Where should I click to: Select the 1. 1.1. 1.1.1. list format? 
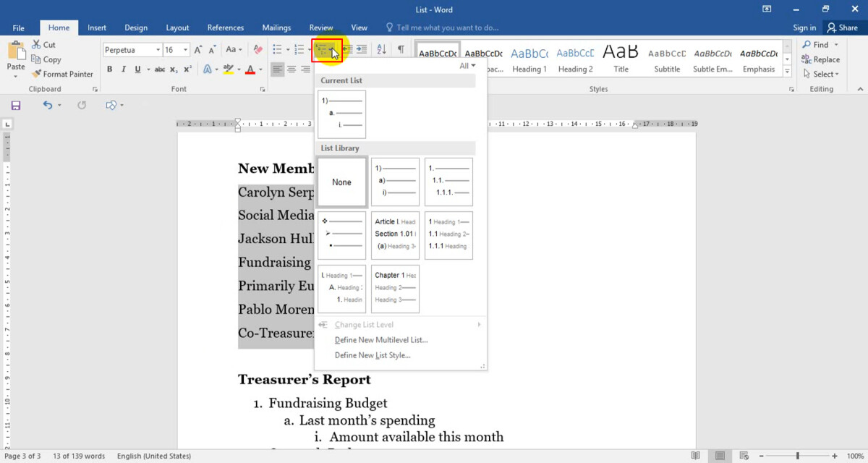coord(448,182)
